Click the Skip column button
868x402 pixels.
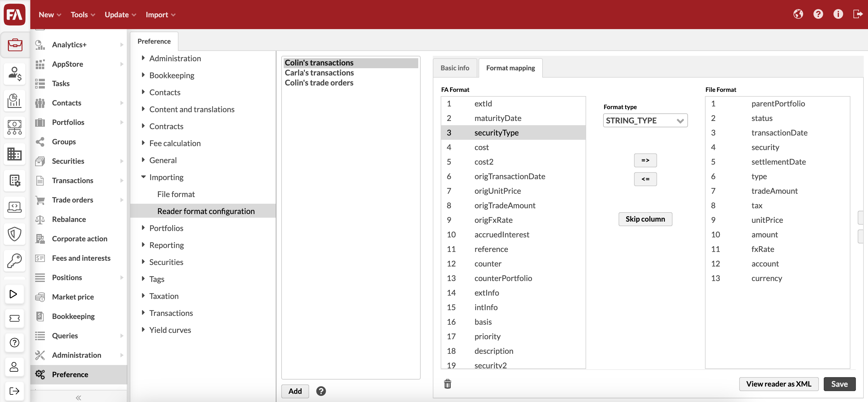click(x=645, y=219)
